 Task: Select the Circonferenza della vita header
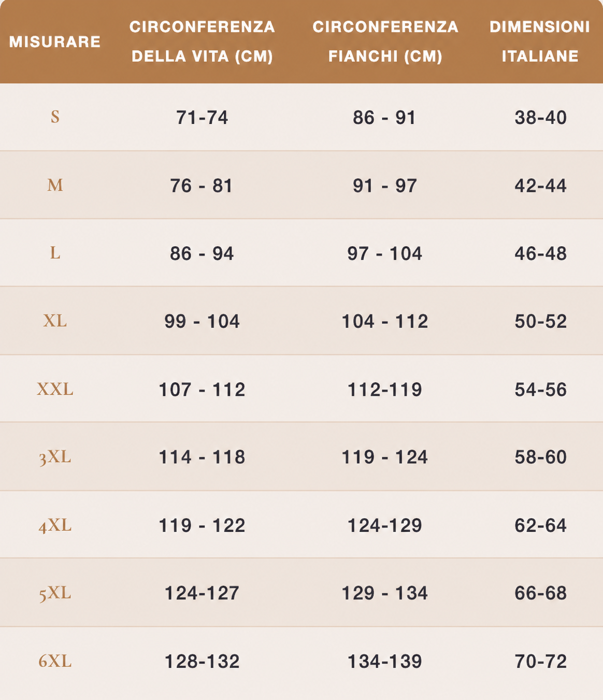tap(202, 41)
